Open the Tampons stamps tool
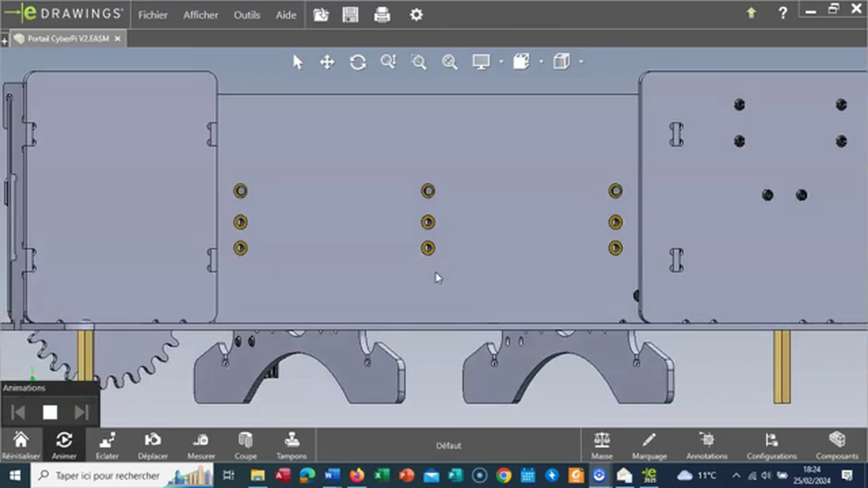Screen dimensions: 868x488 point(292,445)
